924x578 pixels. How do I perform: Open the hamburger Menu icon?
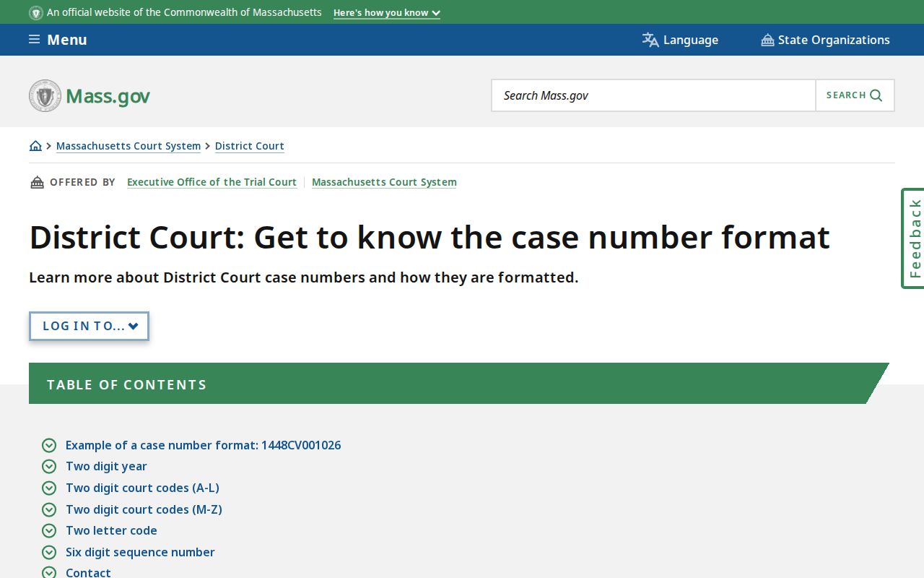pyautogui.click(x=34, y=40)
